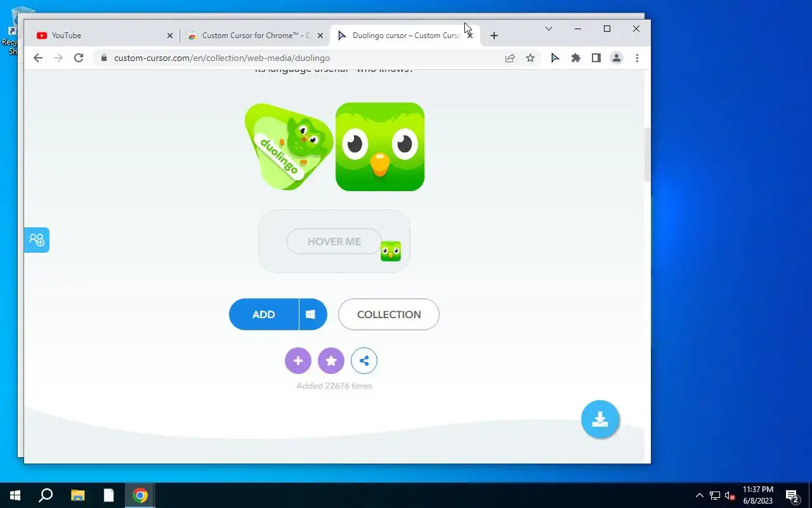This screenshot has width=812, height=508.
Task: Click the address bar URL
Action: [222, 58]
